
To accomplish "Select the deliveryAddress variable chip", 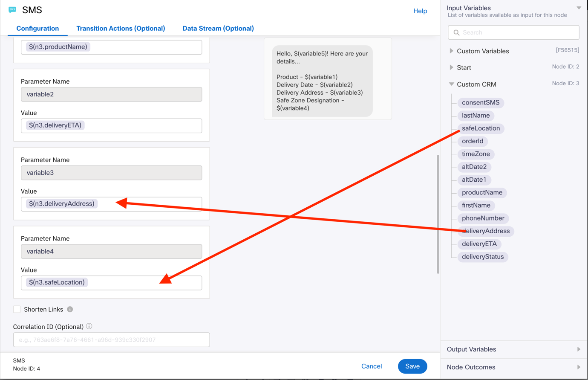I will 486,231.
